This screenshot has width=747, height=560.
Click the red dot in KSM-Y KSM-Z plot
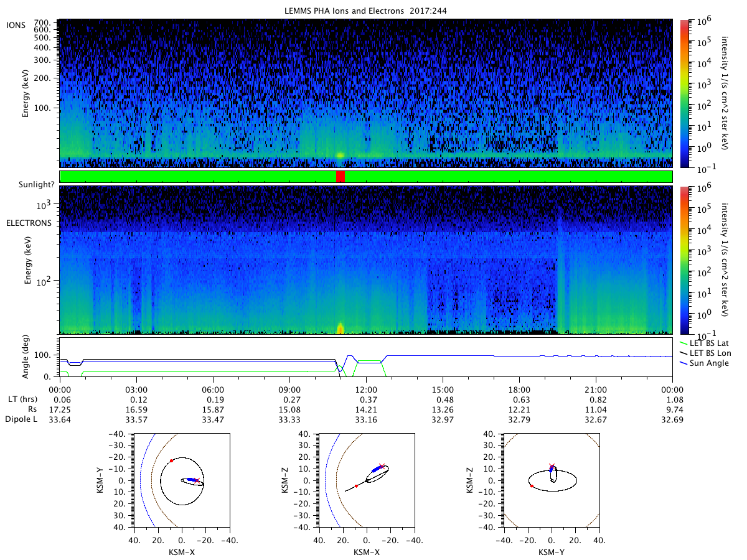(532, 486)
